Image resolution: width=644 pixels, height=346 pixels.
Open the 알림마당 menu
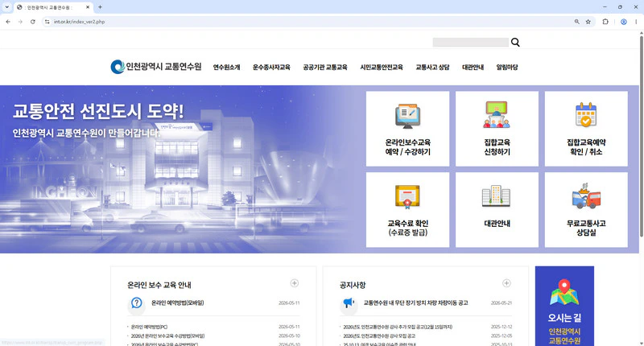507,68
